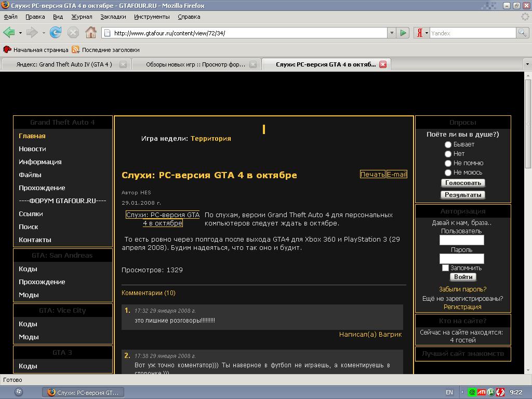This screenshot has height=399, width=532.
Task: Click the uTorrent tray icon
Action: [x=490, y=392]
